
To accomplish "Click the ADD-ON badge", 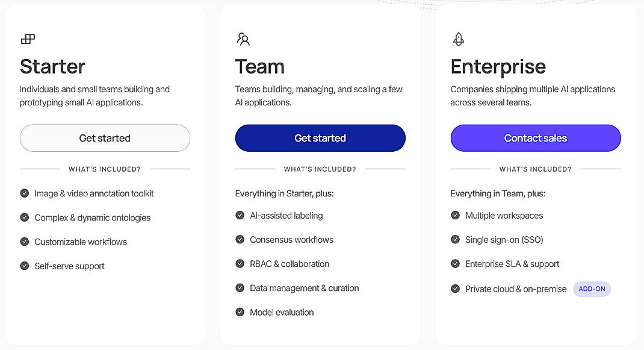I will 592,289.
